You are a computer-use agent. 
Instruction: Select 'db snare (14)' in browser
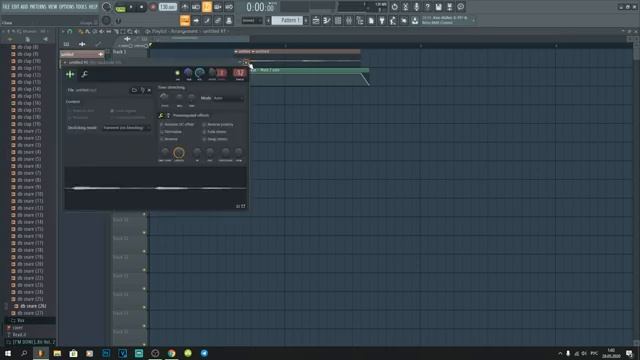pos(30,222)
